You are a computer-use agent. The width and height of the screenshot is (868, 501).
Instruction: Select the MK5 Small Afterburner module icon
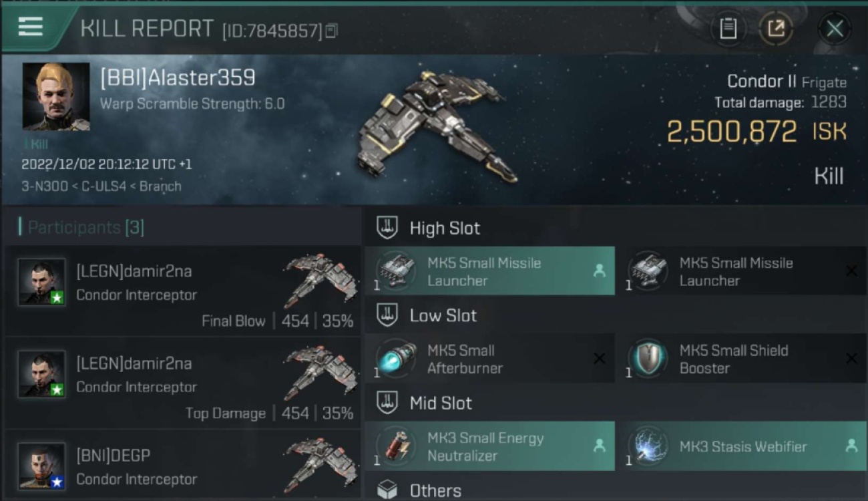[x=395, y=359]
